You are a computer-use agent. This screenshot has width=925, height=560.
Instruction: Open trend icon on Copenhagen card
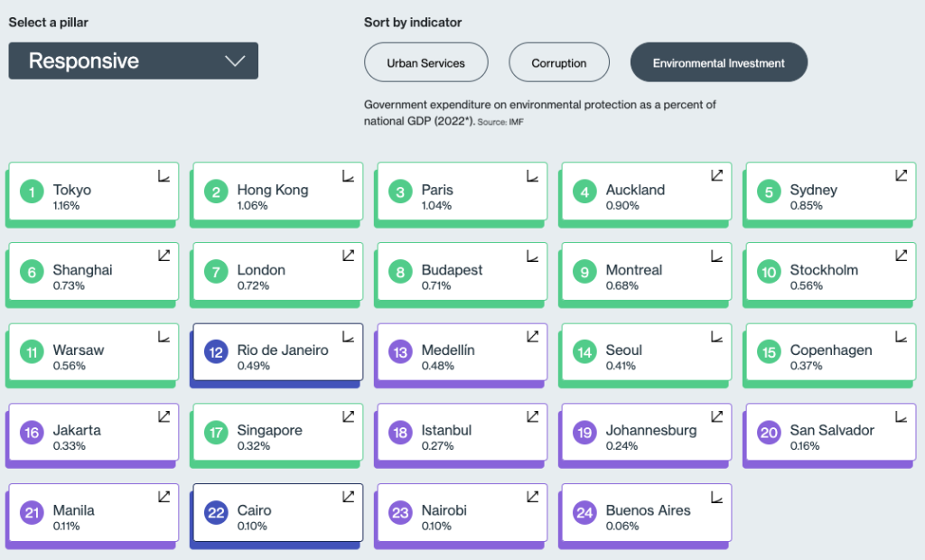pos(901,336)
